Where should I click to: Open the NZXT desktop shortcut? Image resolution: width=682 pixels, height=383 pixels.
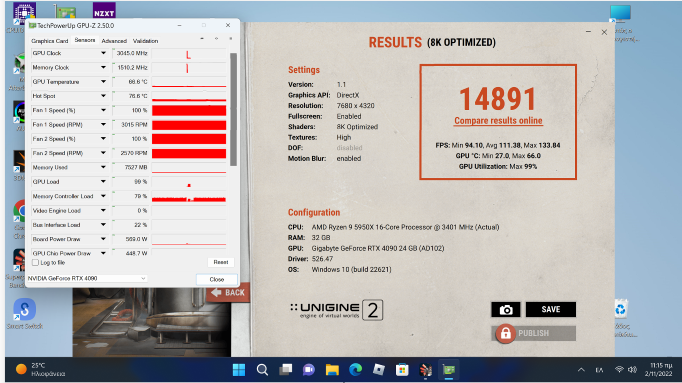104,10
